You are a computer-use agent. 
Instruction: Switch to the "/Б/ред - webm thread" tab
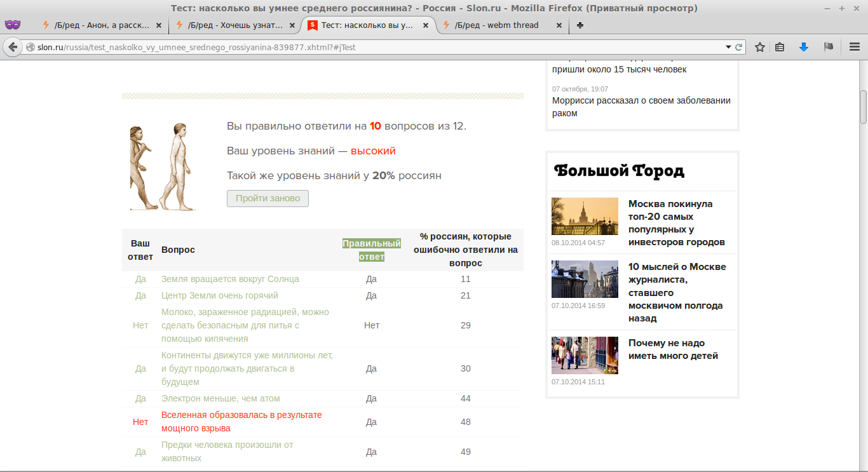pyautogui.click(x=497, y=25)
